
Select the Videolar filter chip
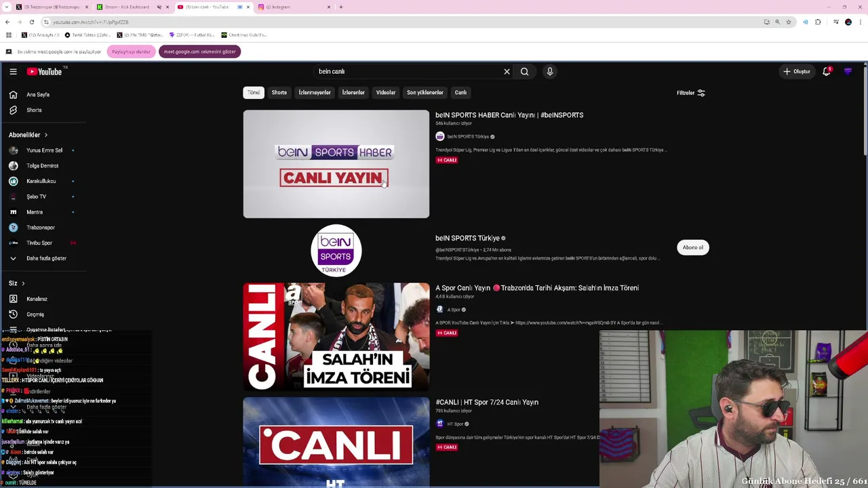(386, 93)
